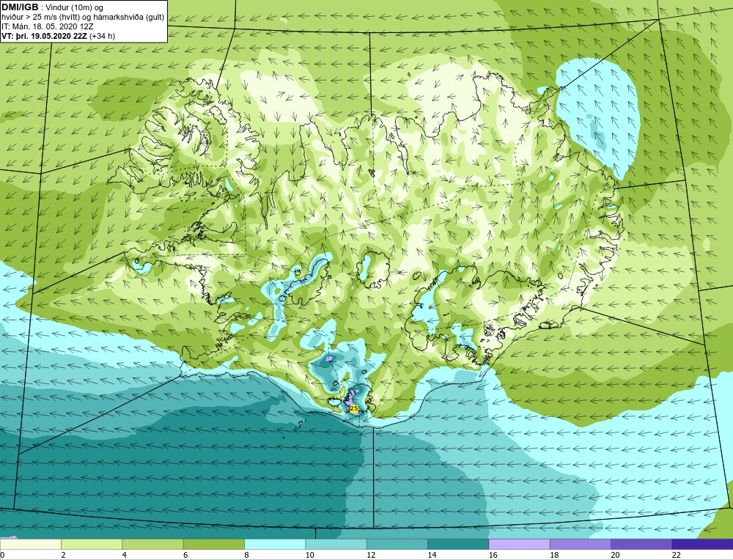The height and width of the screenshot is (560, 733).
Task: Click the yellow 25 max gust marker
Action: click(x=354, y=408)
